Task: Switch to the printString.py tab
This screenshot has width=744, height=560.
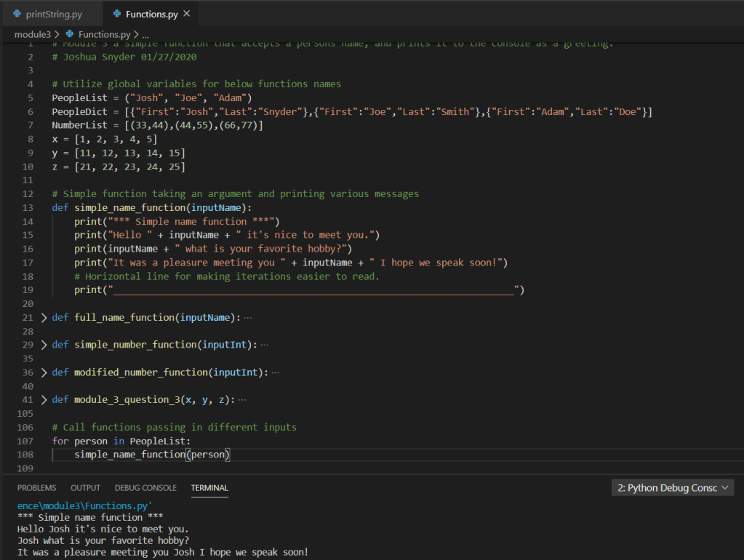Action: pyautogui.click(x=54, y=14)
